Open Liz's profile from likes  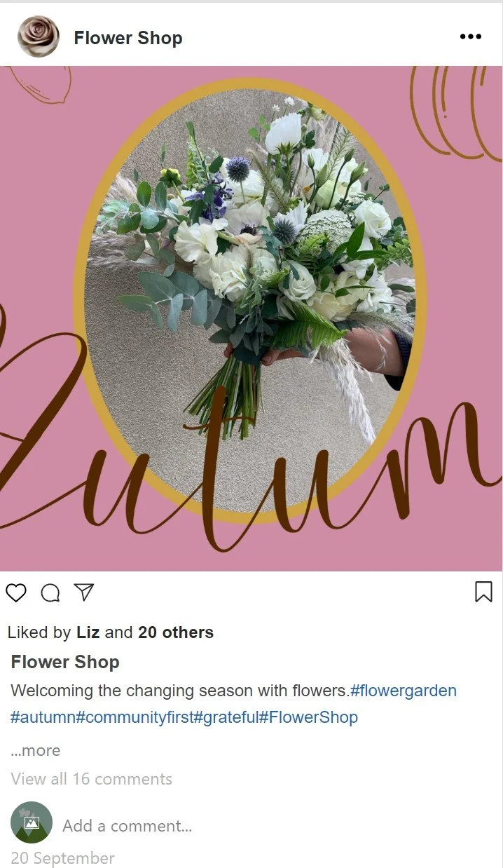point(88,632)
